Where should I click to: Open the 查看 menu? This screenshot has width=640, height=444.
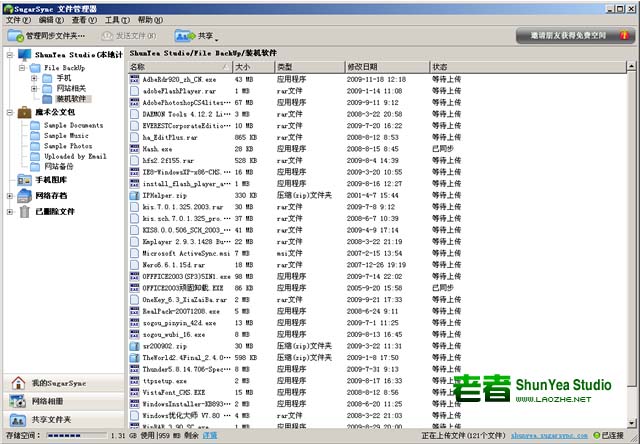pos(84,20)
